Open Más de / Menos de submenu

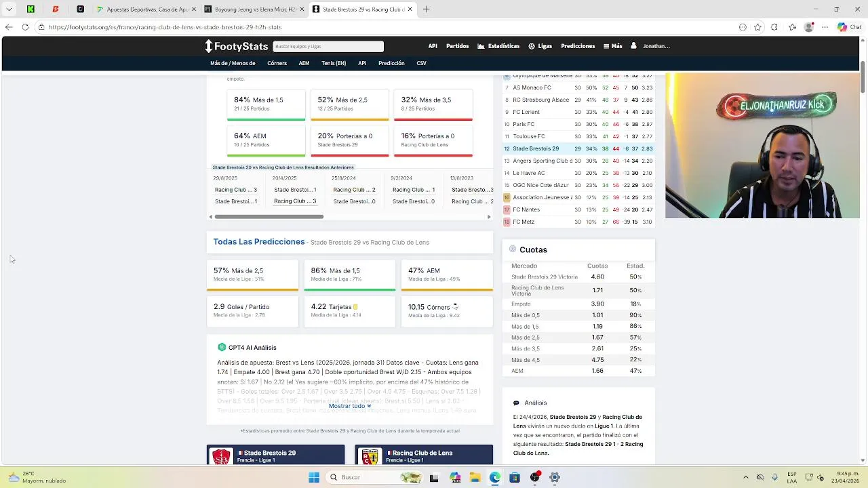(233, 63)
